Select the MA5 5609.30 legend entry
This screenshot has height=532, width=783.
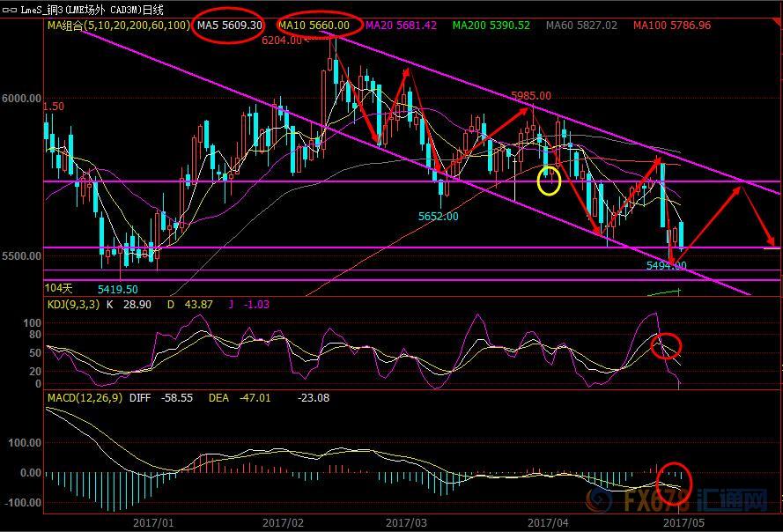click(228, 26)
